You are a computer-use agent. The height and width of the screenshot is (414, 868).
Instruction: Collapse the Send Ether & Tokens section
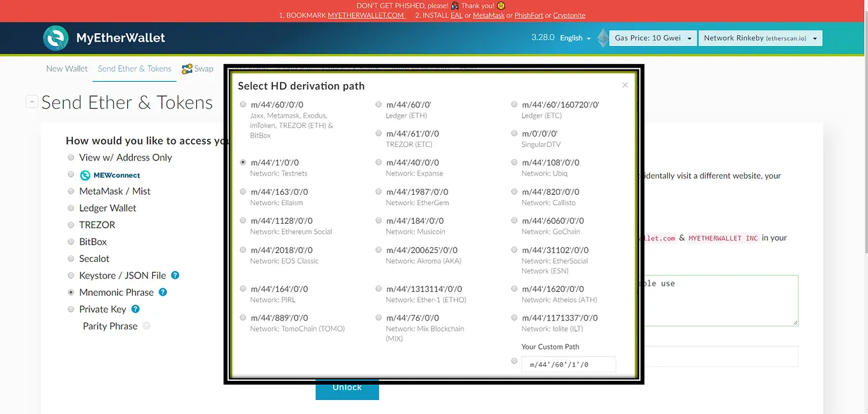click(x=31, y=102)
